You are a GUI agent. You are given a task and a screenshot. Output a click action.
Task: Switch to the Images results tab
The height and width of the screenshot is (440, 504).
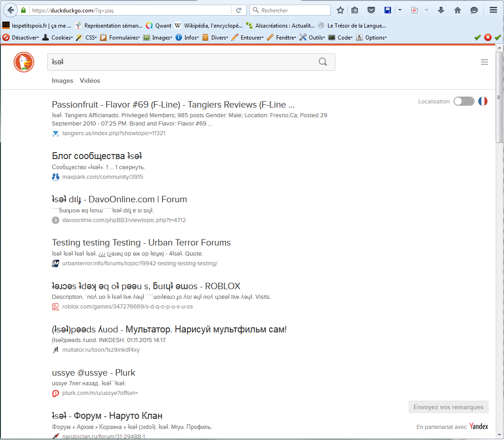(x=62, y=80)
